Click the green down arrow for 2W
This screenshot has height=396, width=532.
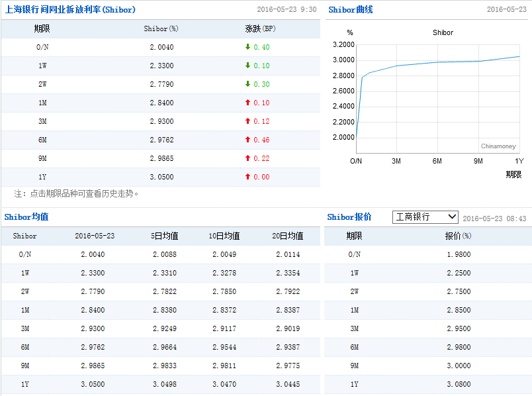point(247,84)
